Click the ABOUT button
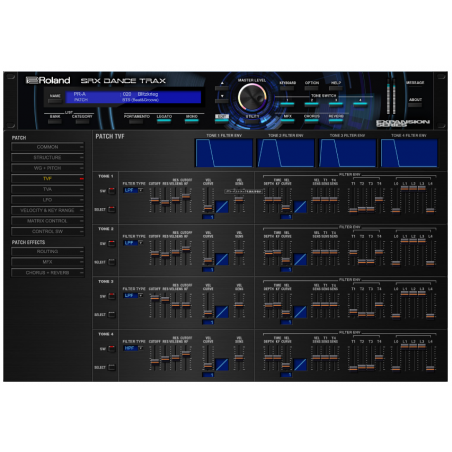Image resolution: width=452 pixels, height=452 pixels. point(415,105)
